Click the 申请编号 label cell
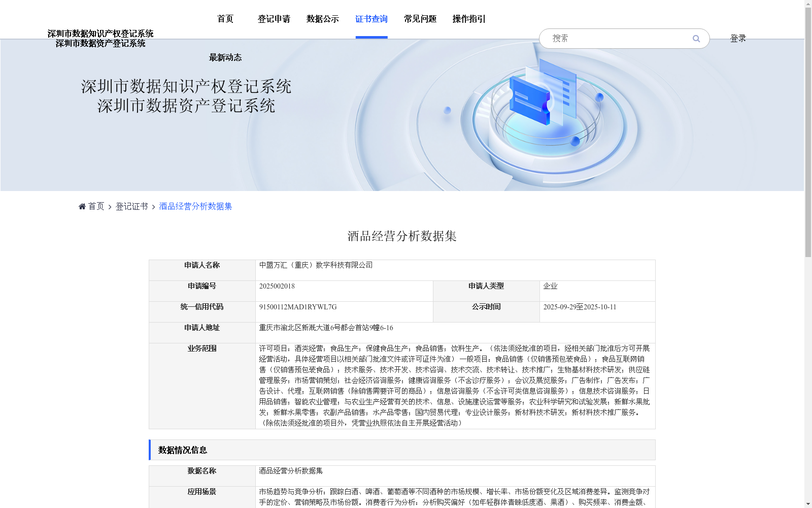The height and width of the screenshot is (508, 812). (x=202, y=291)
